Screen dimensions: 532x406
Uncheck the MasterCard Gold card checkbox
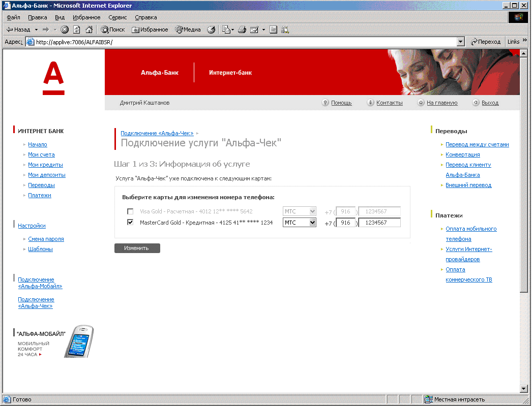tap(130, 223)
